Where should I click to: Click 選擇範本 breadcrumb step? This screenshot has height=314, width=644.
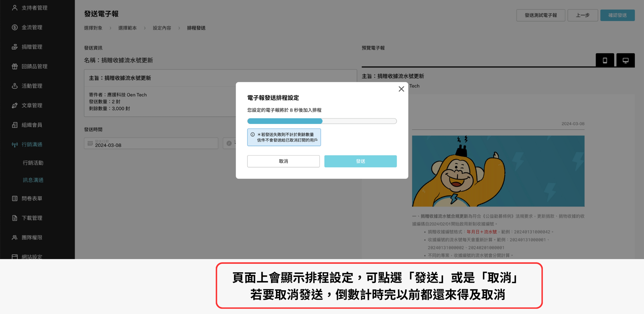pos(128,28)
